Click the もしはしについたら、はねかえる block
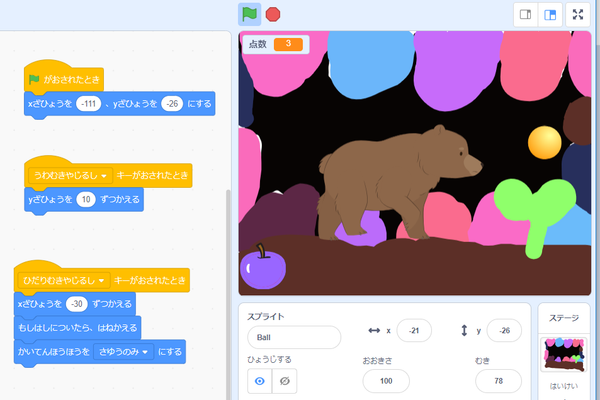The image size is (600, 400). (x=77, y=328)
